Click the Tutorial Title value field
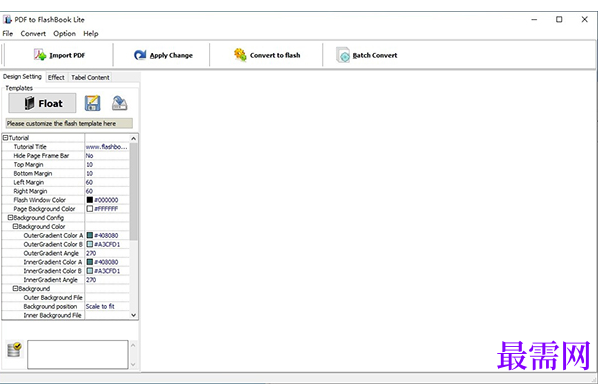Viewport: 609px width, 387px height. pos(107,146)
